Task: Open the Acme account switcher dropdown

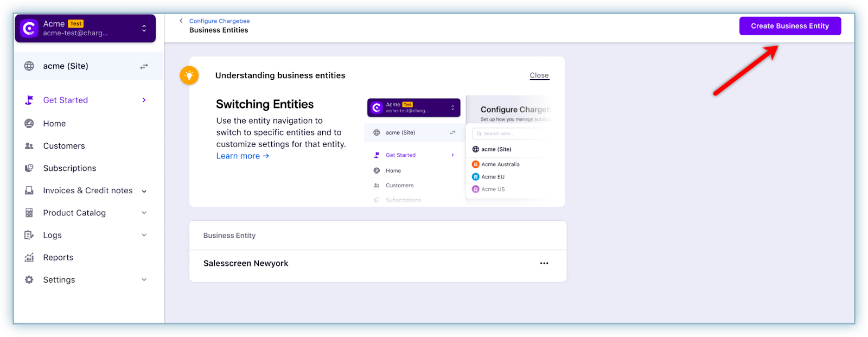Action: pos(144,28)
